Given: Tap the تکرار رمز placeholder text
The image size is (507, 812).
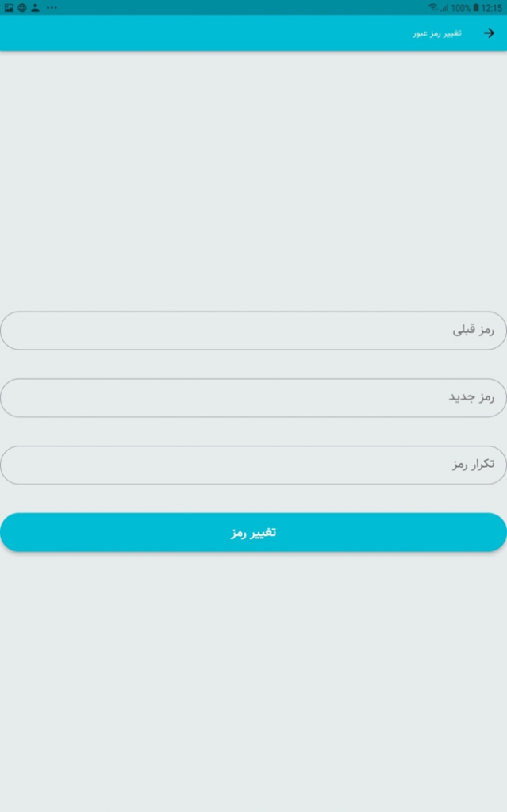Looking at the screenshot, I should click(x=474, y=465).
